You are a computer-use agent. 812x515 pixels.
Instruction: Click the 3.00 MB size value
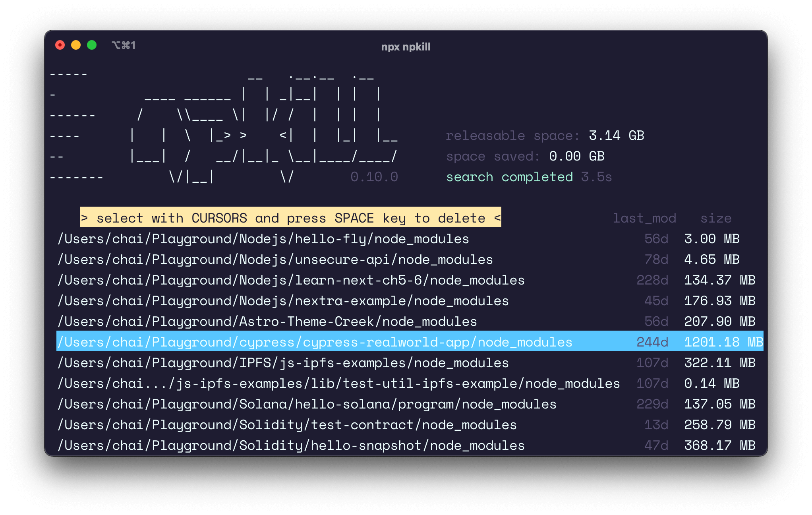tap(711, 239)
